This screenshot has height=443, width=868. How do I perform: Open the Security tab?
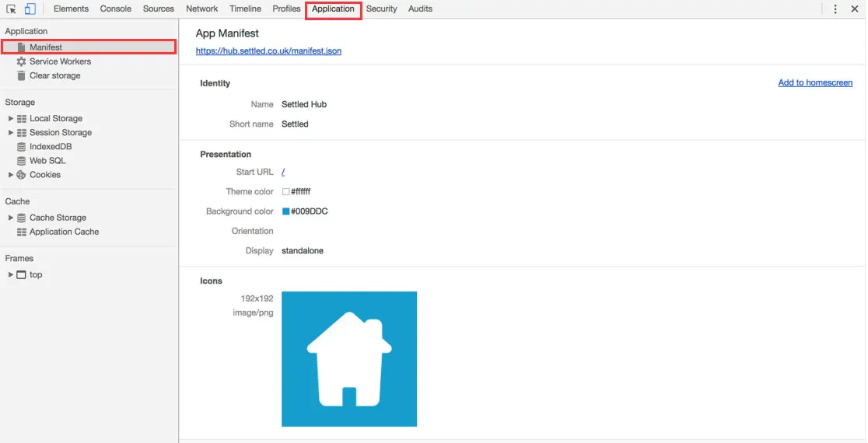[x=381, y=9]
